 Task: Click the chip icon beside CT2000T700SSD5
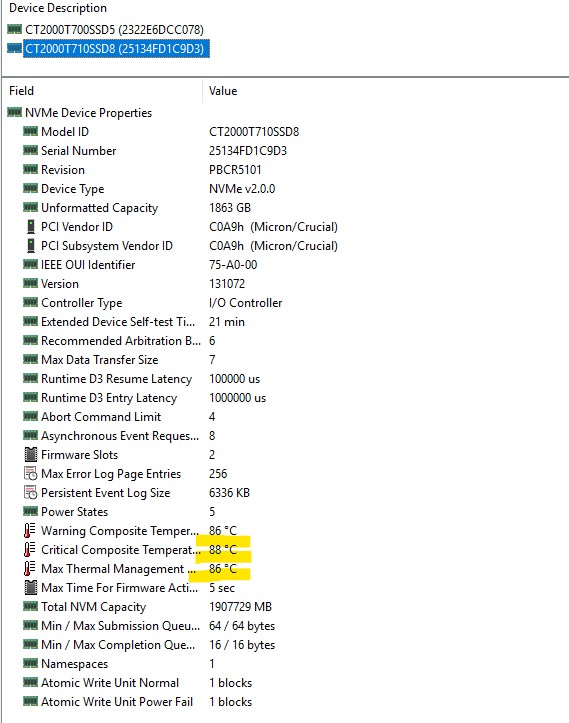[x=14, y=30]
